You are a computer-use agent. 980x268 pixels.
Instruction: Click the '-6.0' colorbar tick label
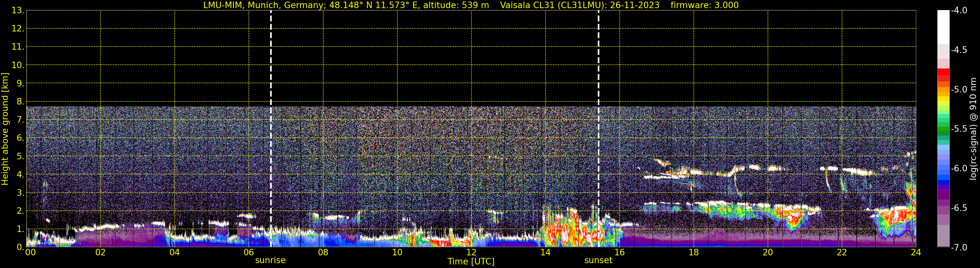point(959,168)
